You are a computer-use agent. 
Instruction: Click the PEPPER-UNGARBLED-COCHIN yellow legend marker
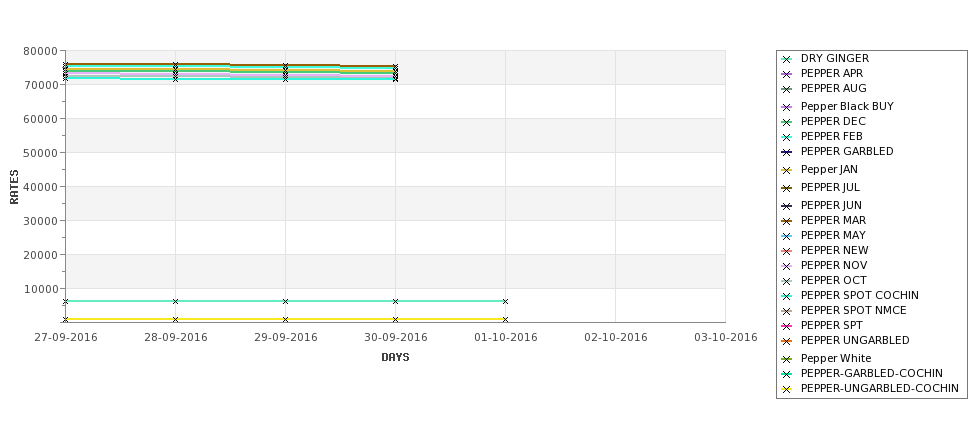pos(787,390)
